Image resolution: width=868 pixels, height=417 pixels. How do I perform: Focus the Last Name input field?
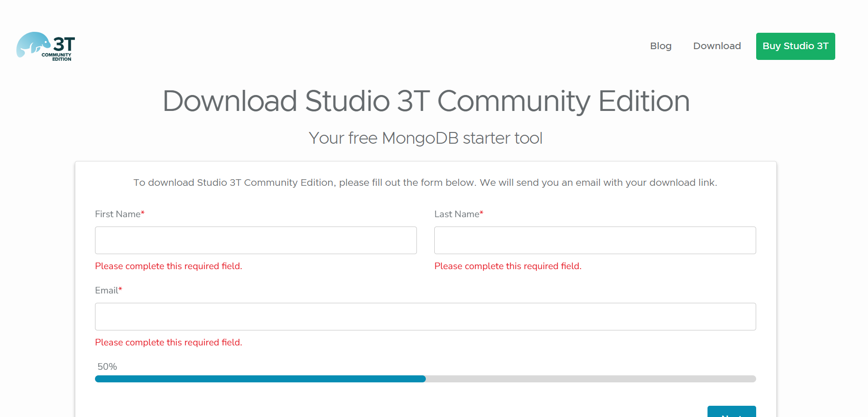click(x=595, y=241)
